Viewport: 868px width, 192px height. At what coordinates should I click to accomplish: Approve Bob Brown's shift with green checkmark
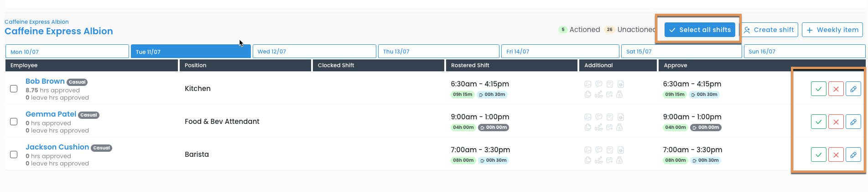[818, 89]
